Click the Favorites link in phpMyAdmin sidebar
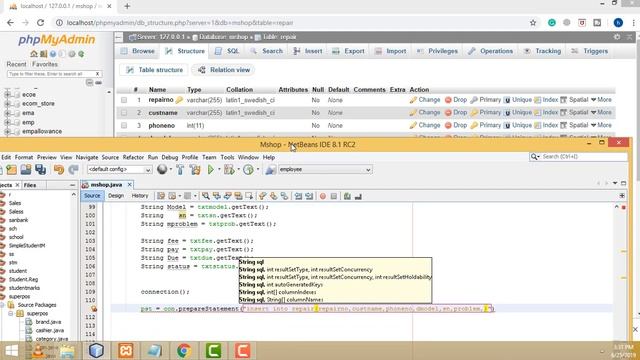The width and height of the screenshot is (640, 360). tap(45, 64)
